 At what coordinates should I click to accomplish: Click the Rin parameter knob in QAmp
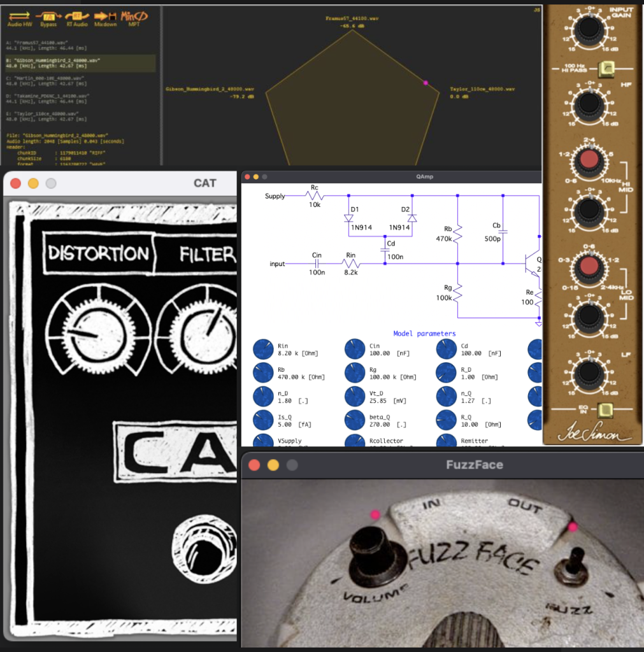[262, 349]
